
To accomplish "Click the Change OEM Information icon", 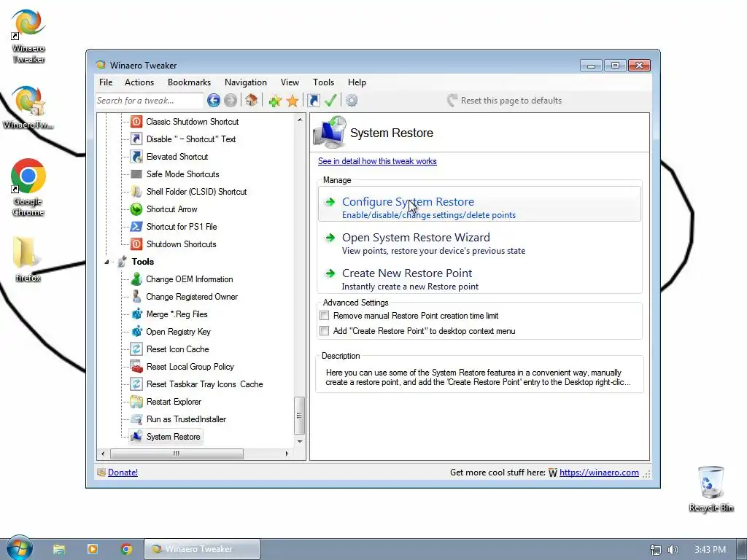I will click(136, 279).
